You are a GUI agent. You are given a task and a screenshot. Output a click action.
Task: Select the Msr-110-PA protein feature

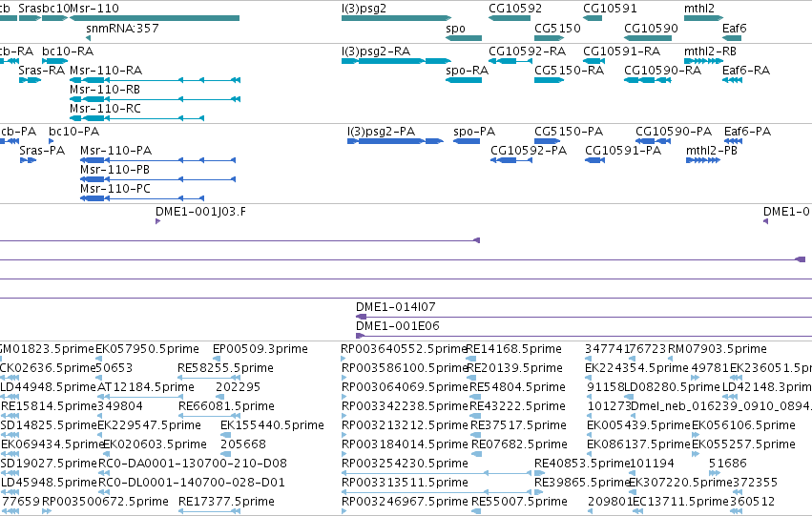point(158,160)
